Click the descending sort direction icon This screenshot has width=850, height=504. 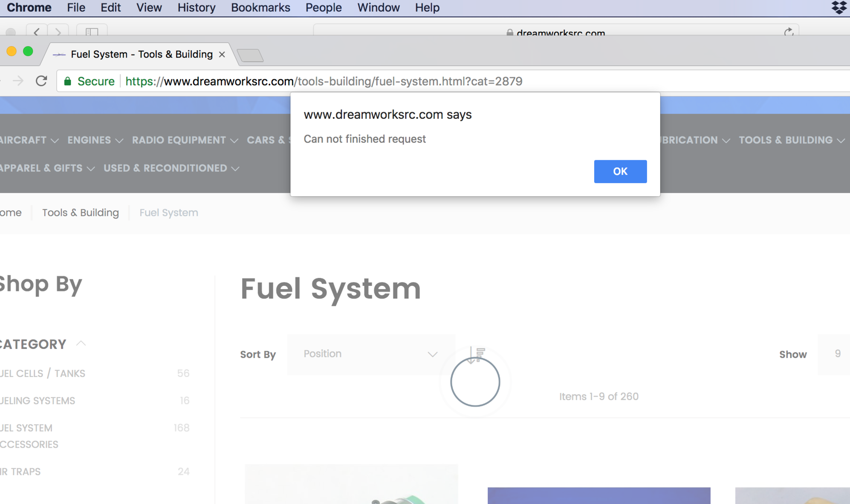(x=476, y=354)
